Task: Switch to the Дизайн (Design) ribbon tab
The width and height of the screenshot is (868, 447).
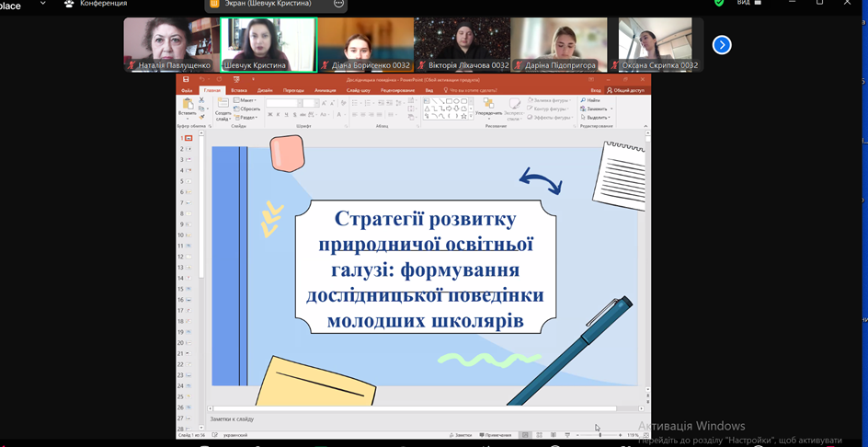Action: click(265, 90)
